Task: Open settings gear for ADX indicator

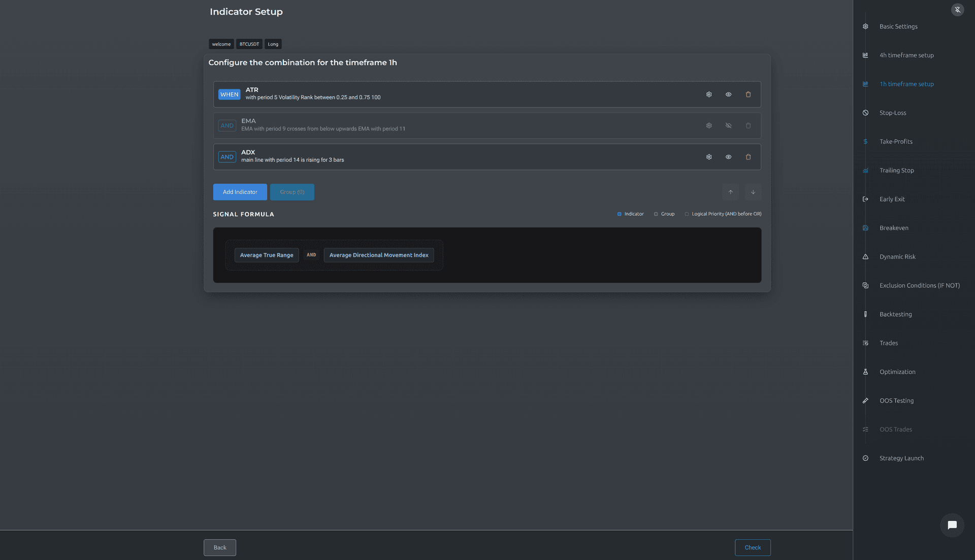Action: (709, 157)
